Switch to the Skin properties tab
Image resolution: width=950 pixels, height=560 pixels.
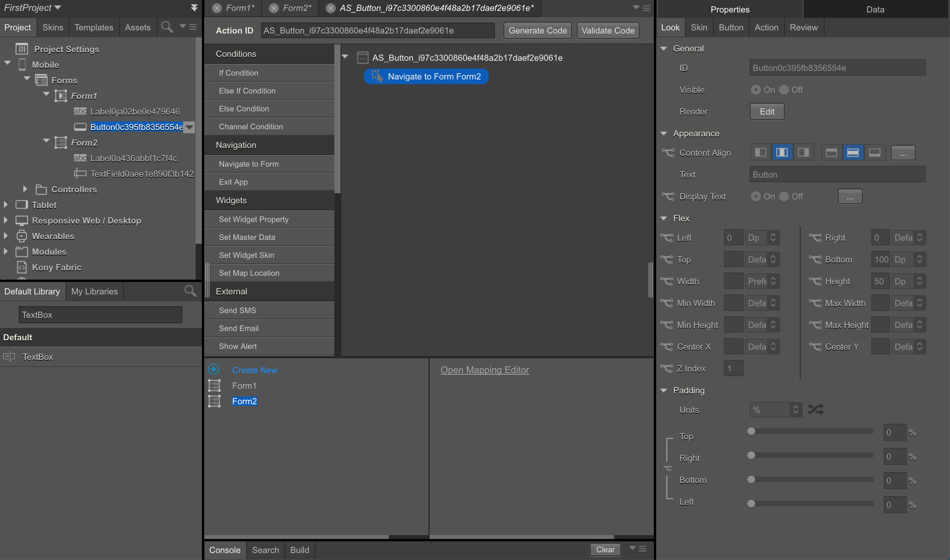[x=699, y=28]
